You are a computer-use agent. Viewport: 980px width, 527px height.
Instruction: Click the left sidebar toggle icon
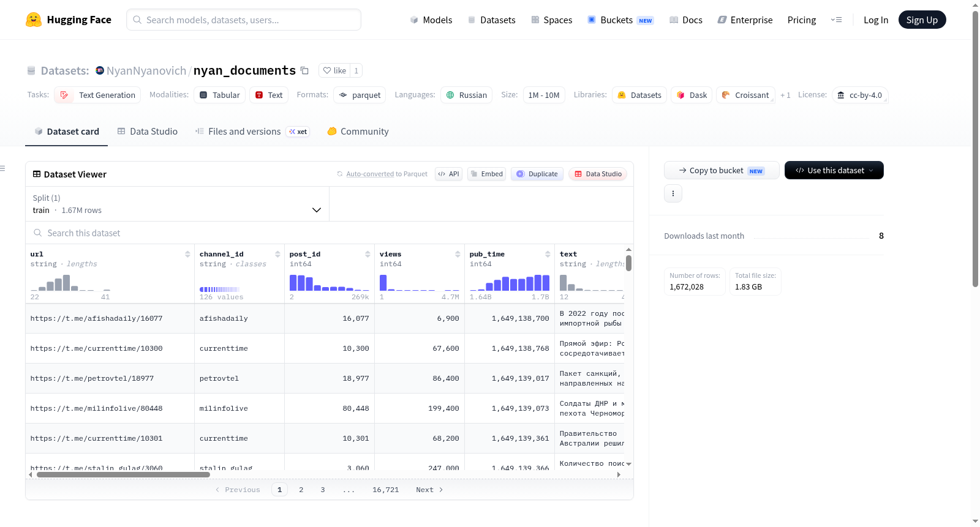(2, 168)
